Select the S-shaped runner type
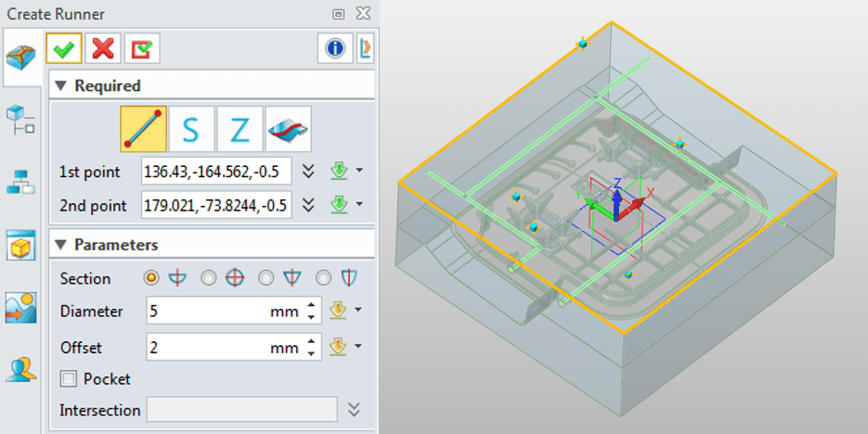 [191, 130]
